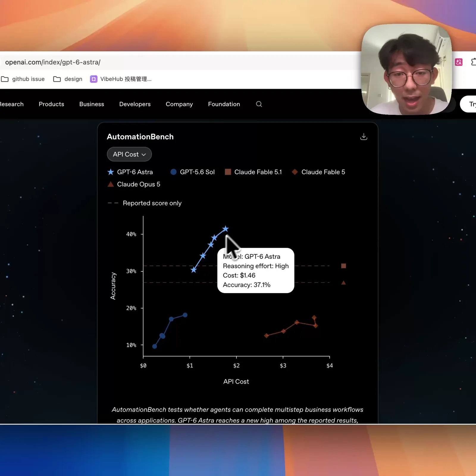The image size is (476, 476).
Task: Click the address bar URL
Action: point(53,62)
